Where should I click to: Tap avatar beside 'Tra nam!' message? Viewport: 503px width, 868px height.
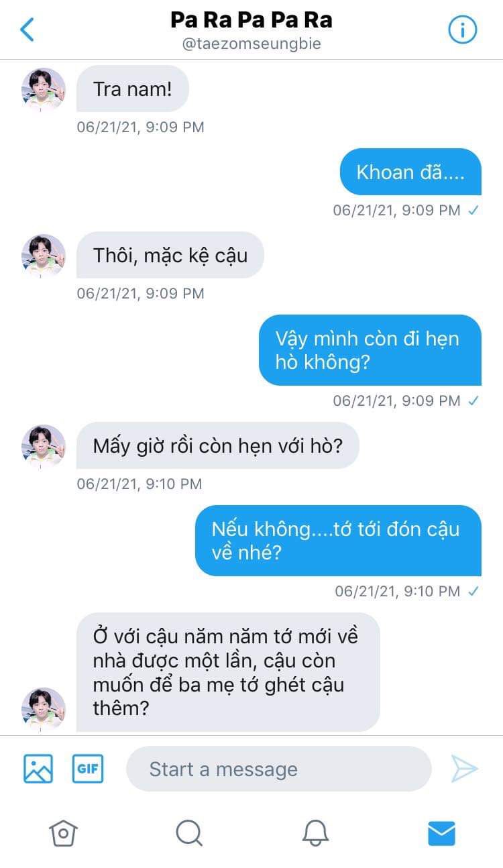pos(44,89)
